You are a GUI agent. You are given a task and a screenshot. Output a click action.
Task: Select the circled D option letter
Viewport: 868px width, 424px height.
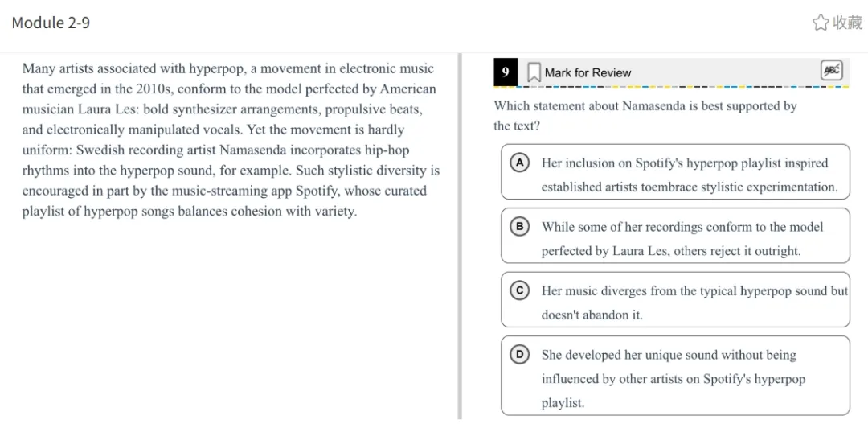tap(520, 354)
